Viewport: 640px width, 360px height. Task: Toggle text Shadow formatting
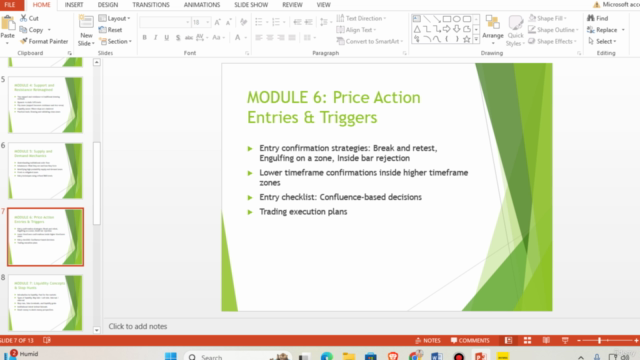(178, 38)
